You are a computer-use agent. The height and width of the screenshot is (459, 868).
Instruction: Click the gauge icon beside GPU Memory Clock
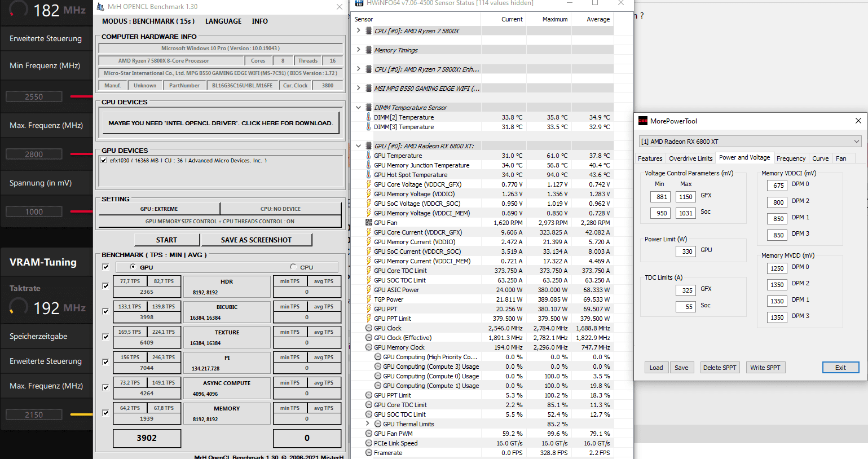click(369, 347)
